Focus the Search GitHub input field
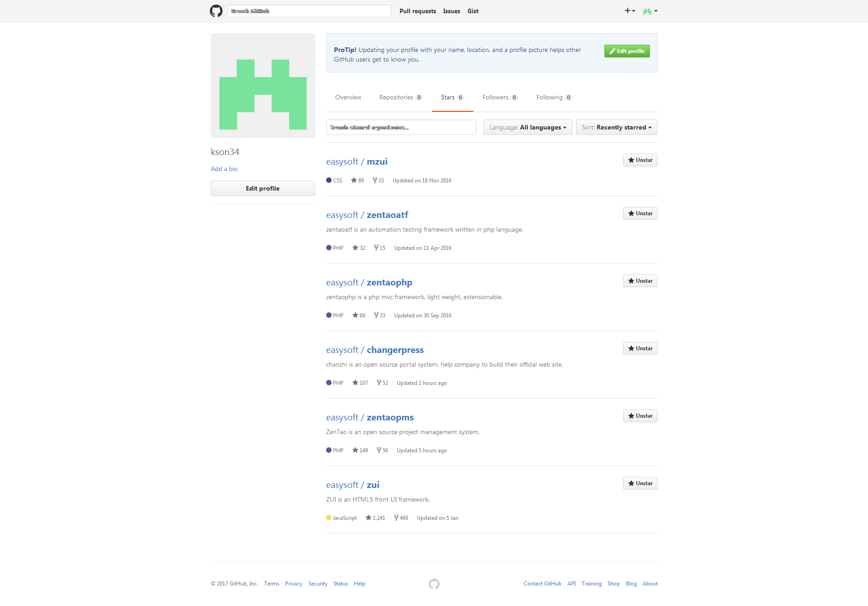The height and width of the screenshot is (606, 868). [309, 11]
